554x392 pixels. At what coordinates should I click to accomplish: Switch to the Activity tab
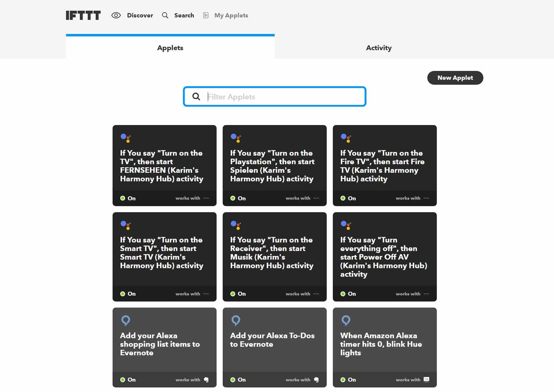[378, 48]
